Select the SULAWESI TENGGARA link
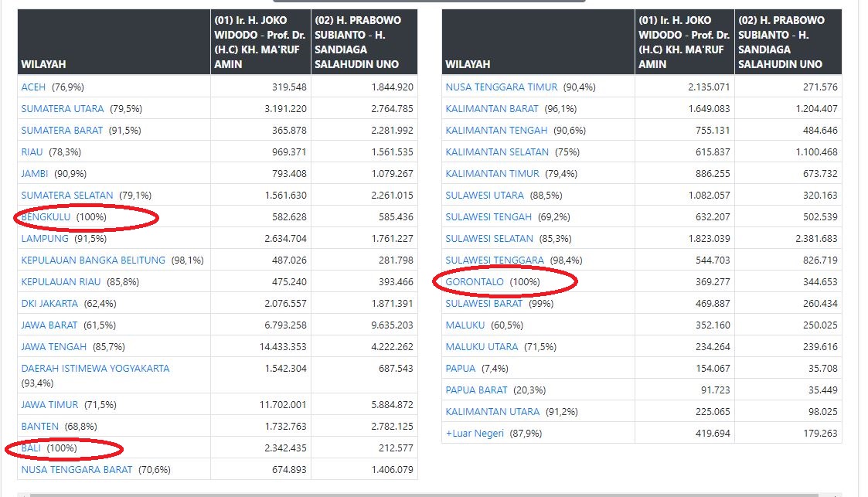Image resolution: width=868 pixels, height=497 pixels. click(x=495, y=260)
